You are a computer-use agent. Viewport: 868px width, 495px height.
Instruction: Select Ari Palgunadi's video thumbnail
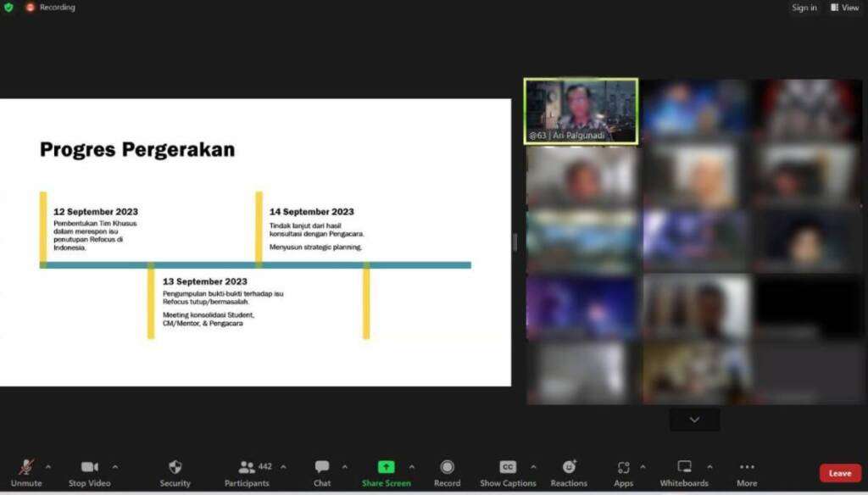tap(580, 110)
